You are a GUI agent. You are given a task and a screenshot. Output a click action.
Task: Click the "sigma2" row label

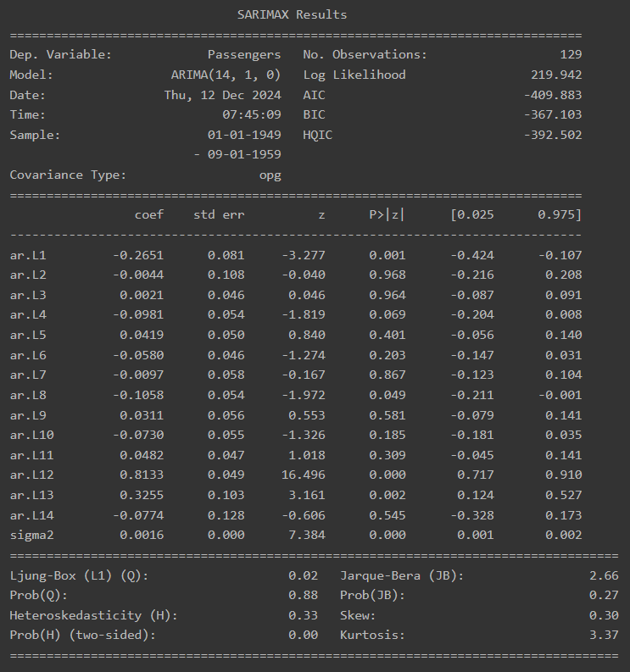point(31,536)
